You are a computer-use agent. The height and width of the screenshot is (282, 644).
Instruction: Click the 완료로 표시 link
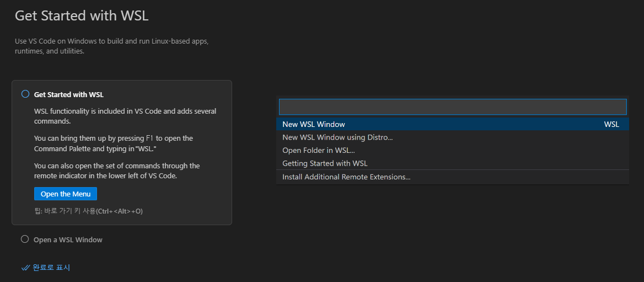tap(51, 268)
